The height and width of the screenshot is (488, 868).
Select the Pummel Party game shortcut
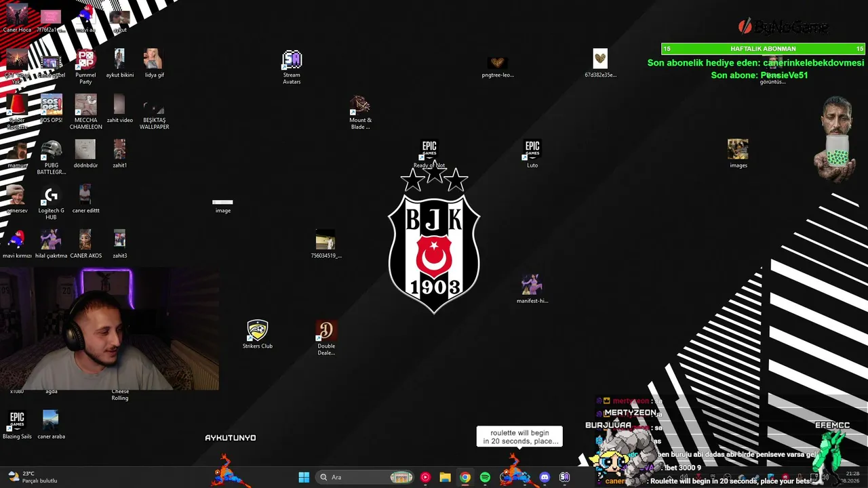point(85,67)
